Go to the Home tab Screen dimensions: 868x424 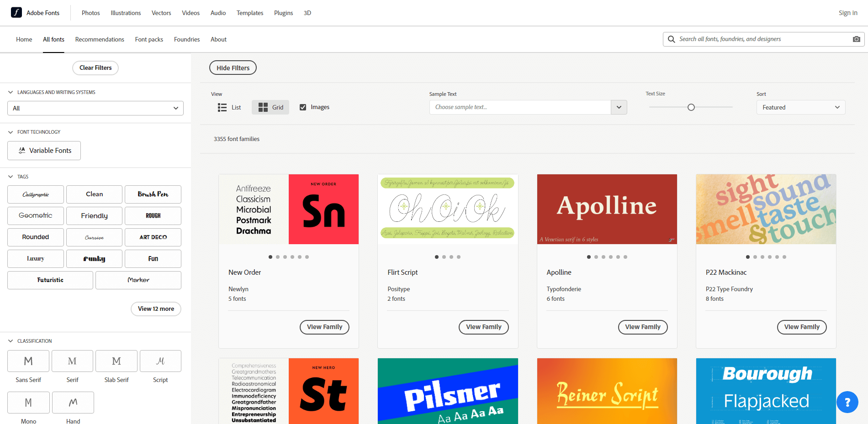tap(24, 39)
